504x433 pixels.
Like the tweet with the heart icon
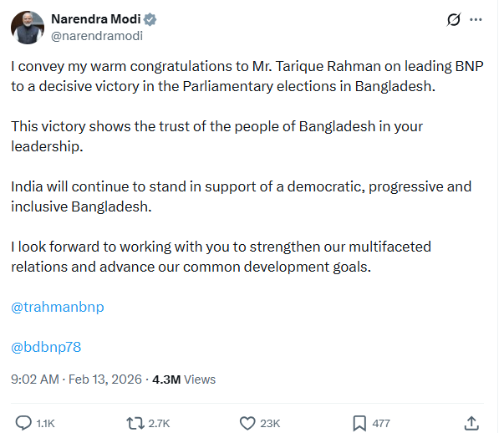(246, 423)
